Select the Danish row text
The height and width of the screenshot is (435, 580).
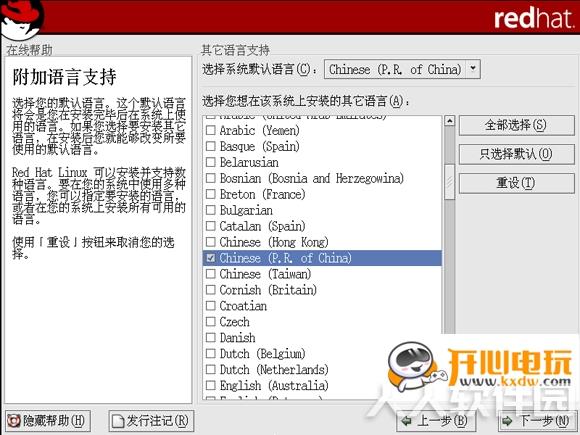pos(237,337)
